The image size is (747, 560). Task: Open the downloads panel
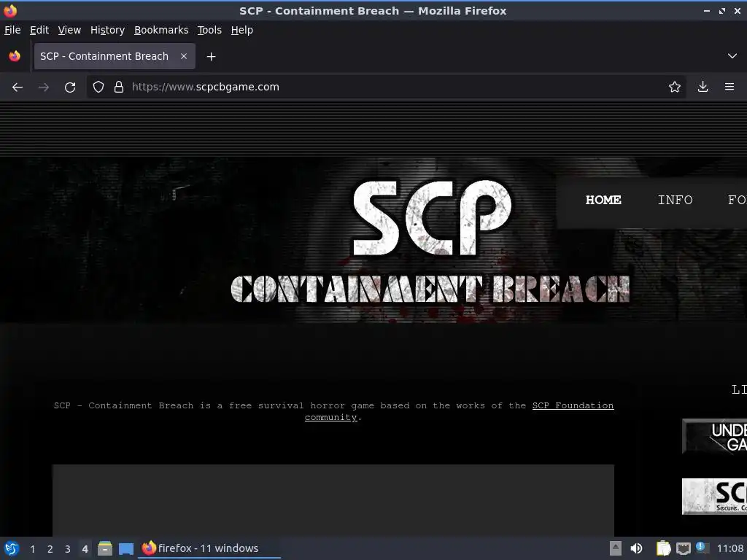[703, 87]
